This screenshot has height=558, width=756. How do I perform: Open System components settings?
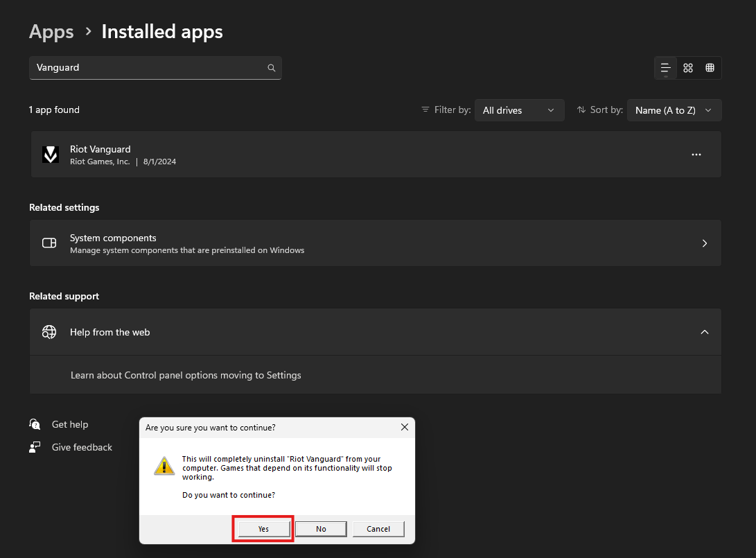(x=375, y=243)
